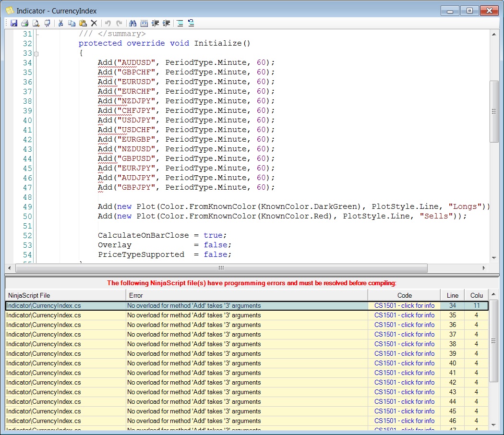504x435 pixels.
Task: Collapse the code block at line 33
Action: coord(36,53)
